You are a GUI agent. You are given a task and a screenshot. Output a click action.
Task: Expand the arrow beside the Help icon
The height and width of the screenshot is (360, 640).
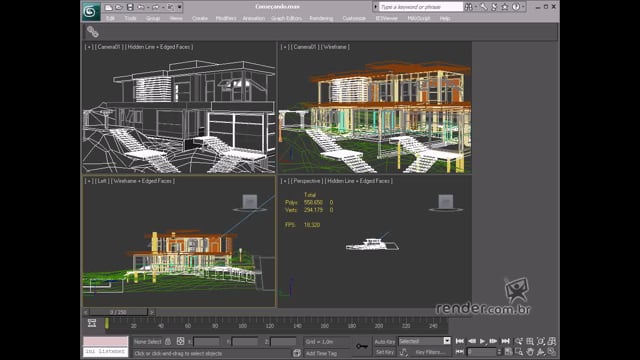(x=523, y=7)
